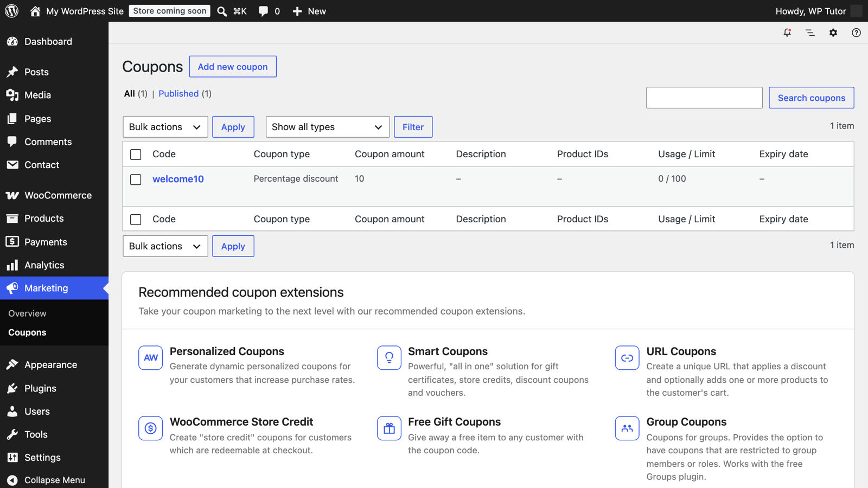
Task: Click the Smart Coupons extension title
Action: [448, 351]
